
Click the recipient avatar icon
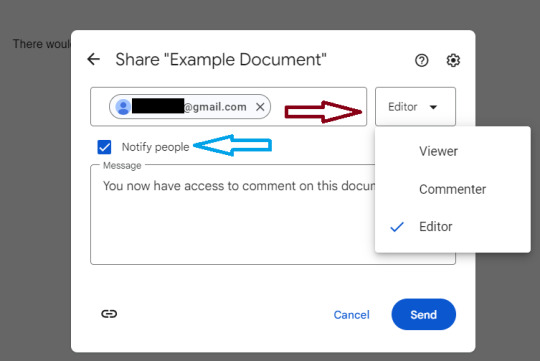123,107
